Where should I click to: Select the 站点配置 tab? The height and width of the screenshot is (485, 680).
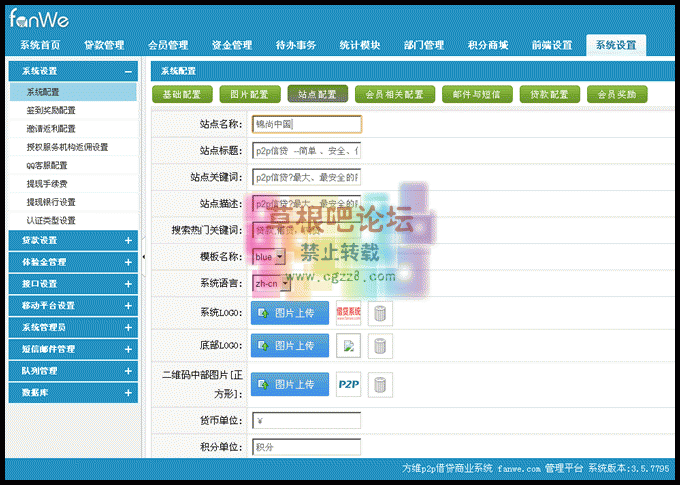tap(317, 94)
